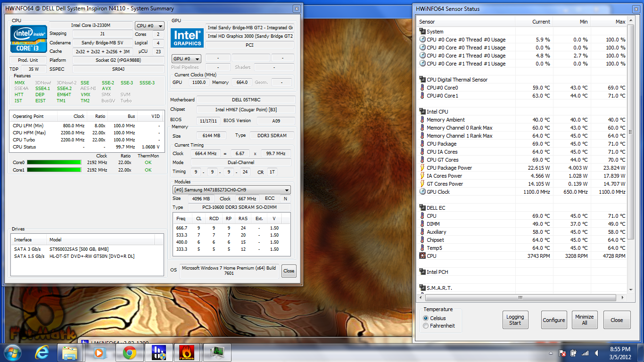The image size is (644, 362).
Task: Click the S.M.A.R.T. sensor group heading
Action: [439, 288]
